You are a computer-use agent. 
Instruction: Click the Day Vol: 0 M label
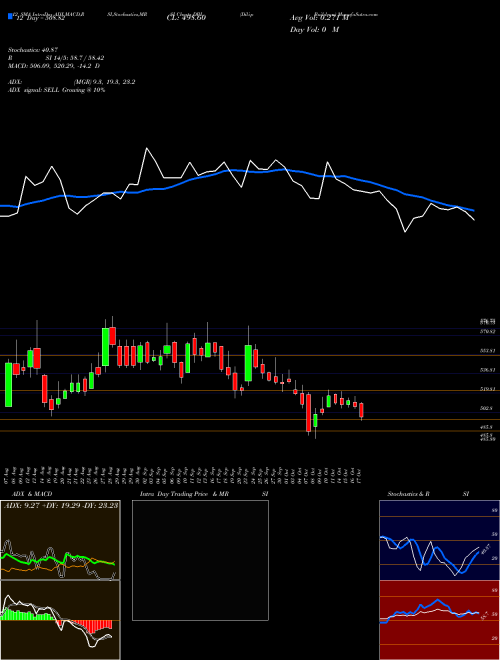[x=314, y=30]
